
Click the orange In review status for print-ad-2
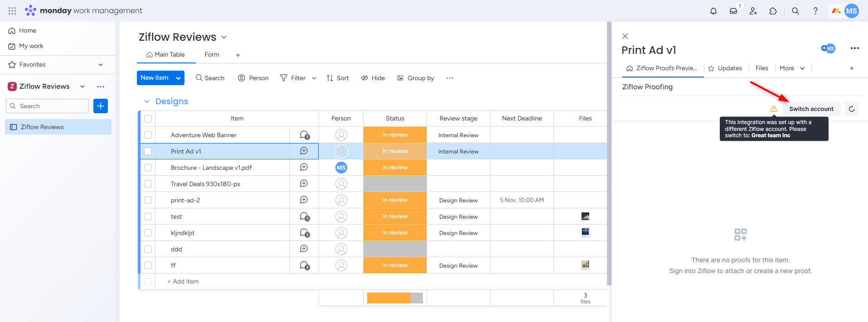click(395, 200)
